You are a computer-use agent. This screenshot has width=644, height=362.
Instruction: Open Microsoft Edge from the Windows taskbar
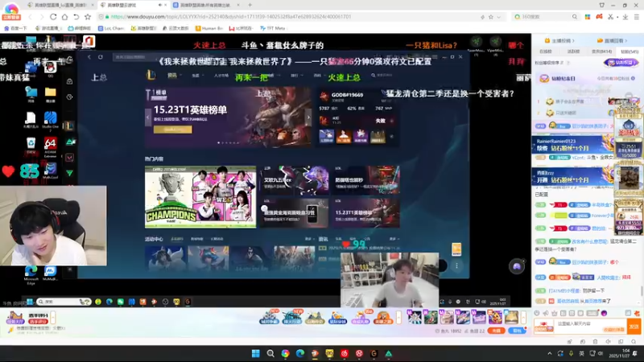(299, 353)
